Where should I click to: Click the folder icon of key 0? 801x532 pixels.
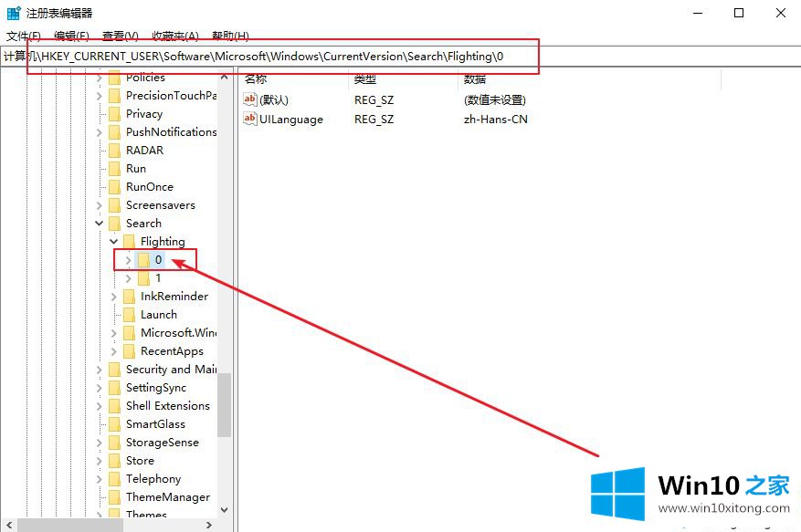click(144, 260)
